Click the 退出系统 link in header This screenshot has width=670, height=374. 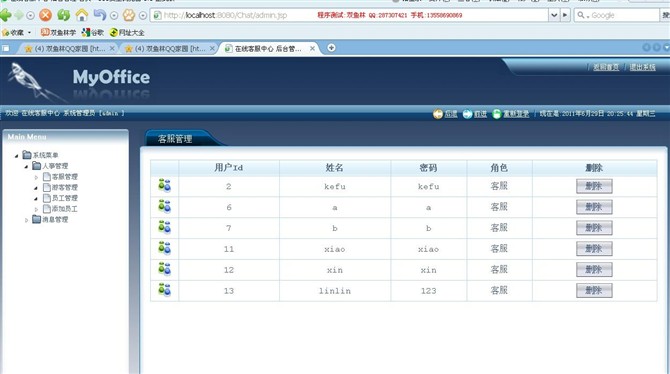[x=643, y=67]
